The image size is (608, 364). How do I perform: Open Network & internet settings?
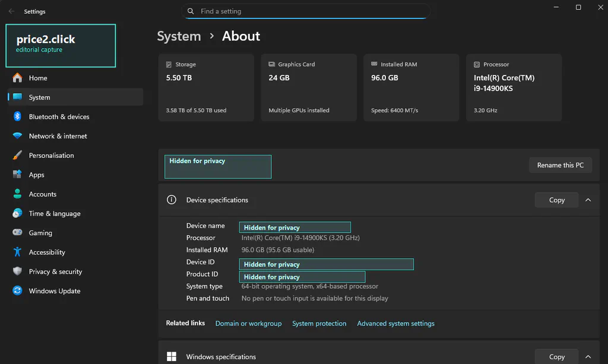tap(75, 136)
